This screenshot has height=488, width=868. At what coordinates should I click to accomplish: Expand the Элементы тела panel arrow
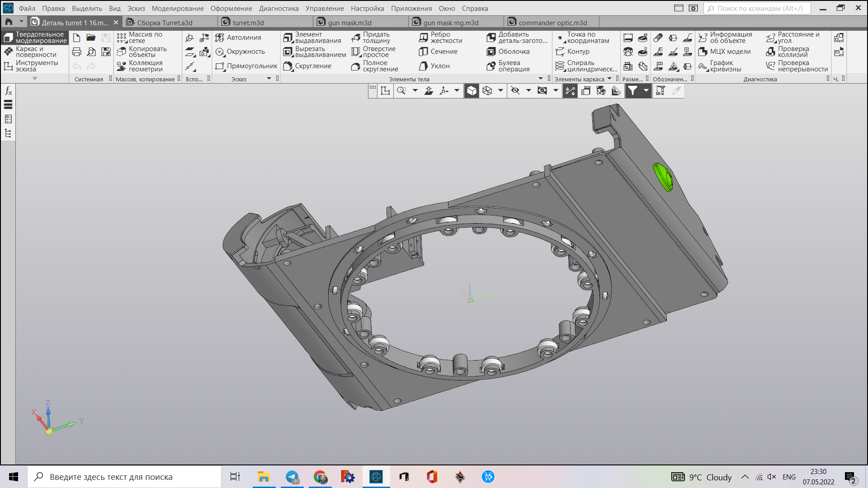click(x=541, y=79)
